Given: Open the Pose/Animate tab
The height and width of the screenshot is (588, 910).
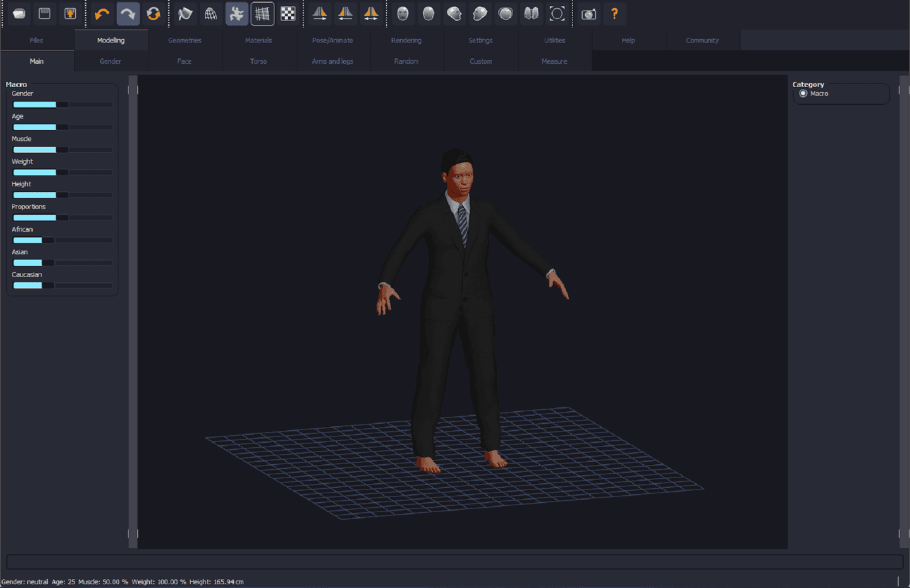Looking at the screenshot, I should coord(332,40).
